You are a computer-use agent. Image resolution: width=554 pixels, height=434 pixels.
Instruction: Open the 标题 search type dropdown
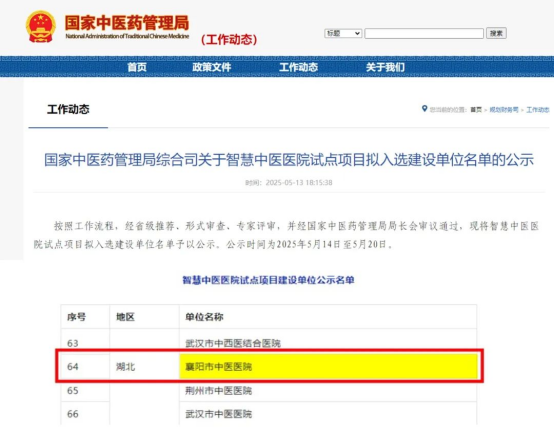click(x=343, y=33)
